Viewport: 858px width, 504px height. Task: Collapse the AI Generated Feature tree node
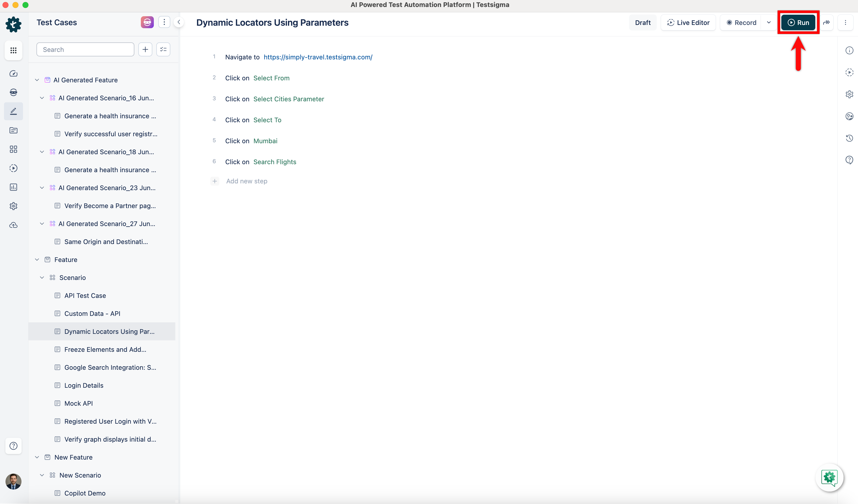coord(37,80)
